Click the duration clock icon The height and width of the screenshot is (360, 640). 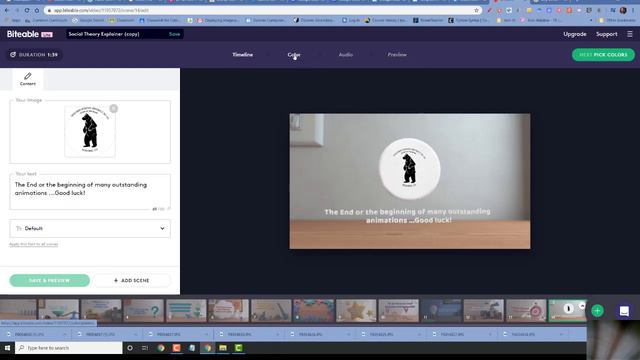point(13,55)
